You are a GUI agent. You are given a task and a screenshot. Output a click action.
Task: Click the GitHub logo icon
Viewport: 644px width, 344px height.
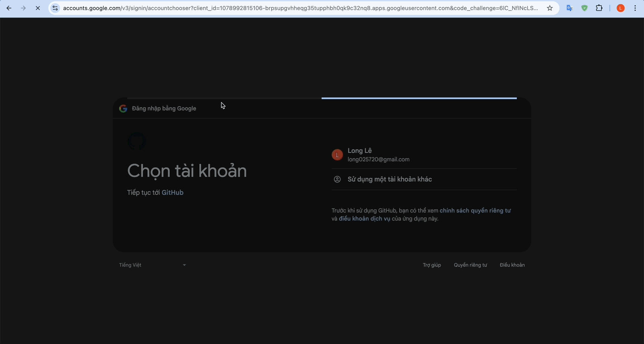click(137, 141)
